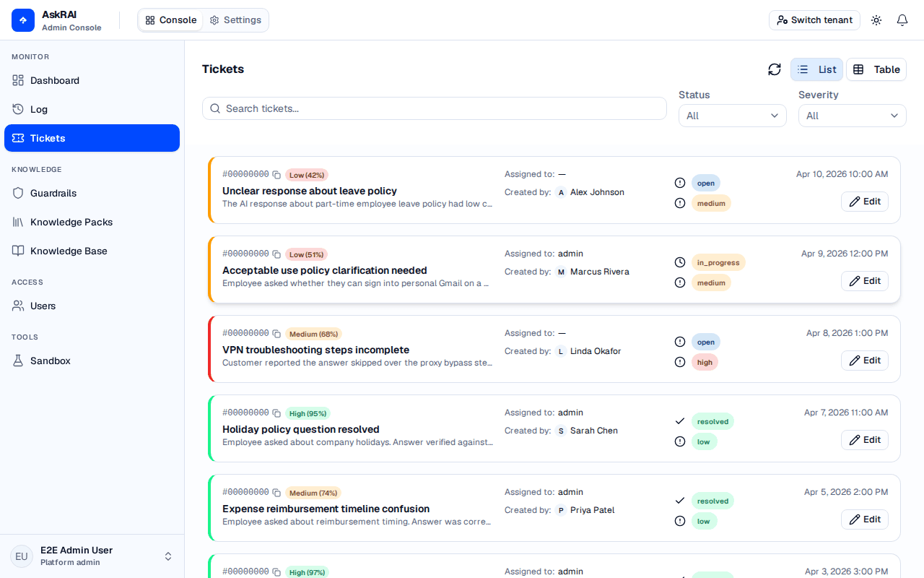Image resolution: width=924 pixels, height=578 pixels.
Task: Go to Dashboard in sidebar
Action: click(92, 80)
